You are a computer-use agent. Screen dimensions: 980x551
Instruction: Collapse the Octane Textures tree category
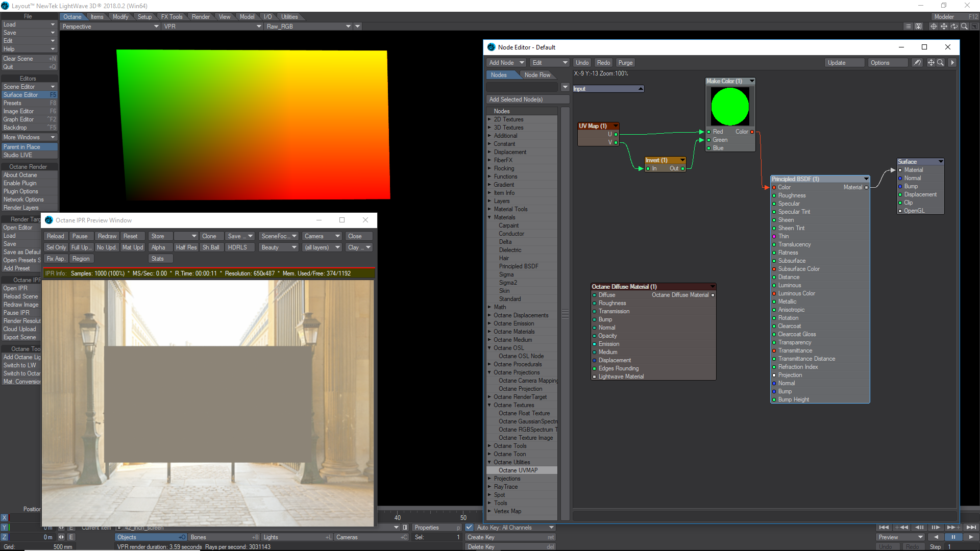[x=489, y=405]
